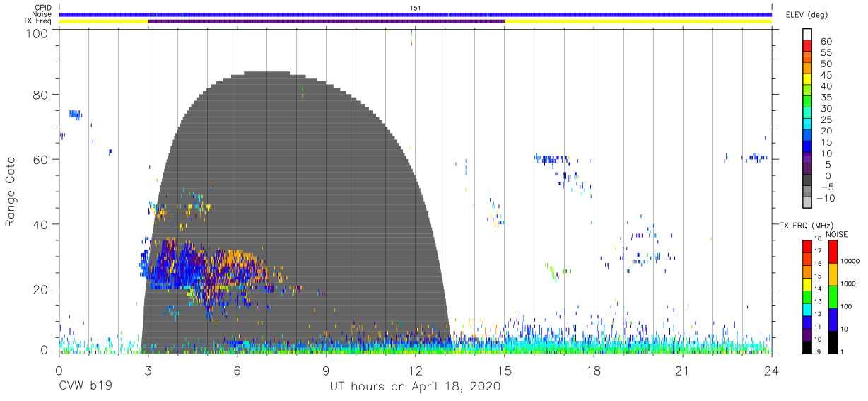Click the red 17–18 MHz TX FRQ swatch
868x401 pixels.
click(x=807, y=246)
